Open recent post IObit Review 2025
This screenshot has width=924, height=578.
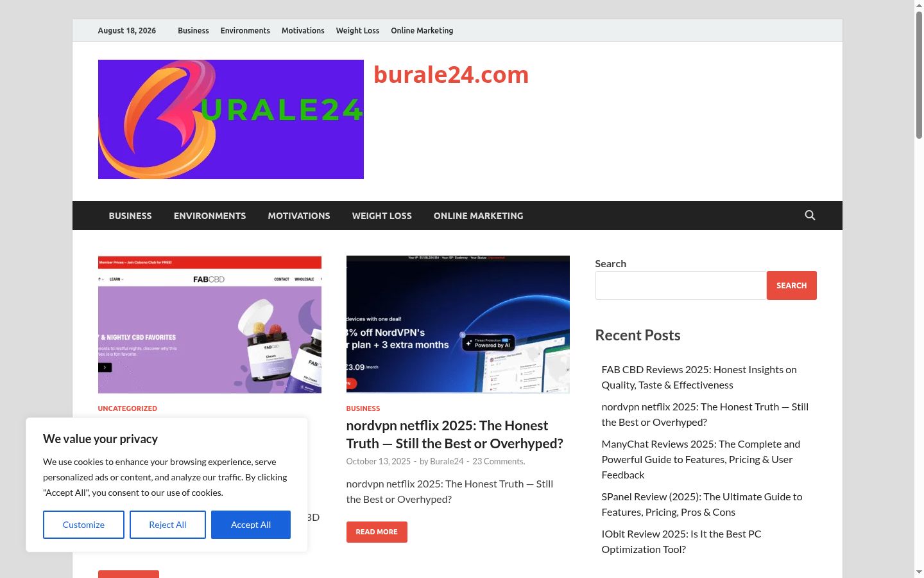click(681, 541)
